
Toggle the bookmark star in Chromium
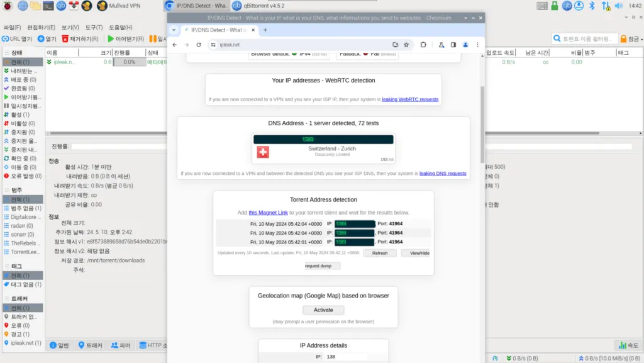407,45
